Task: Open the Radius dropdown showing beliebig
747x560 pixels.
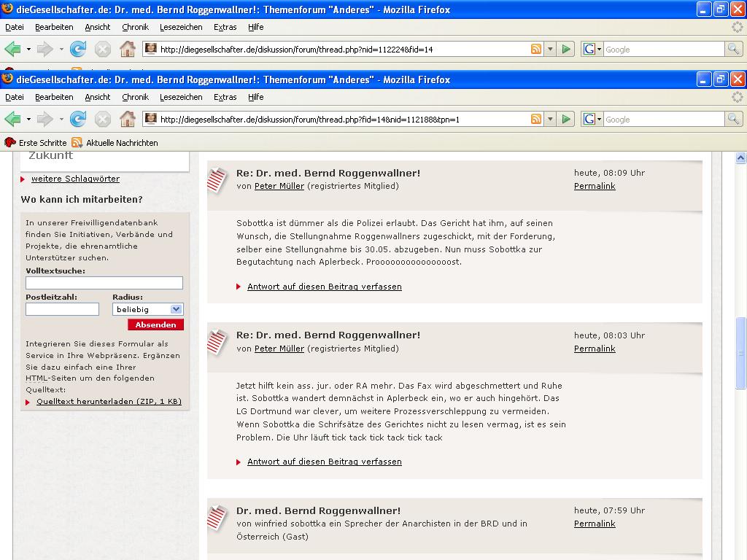Action: [x=148, y=309]
